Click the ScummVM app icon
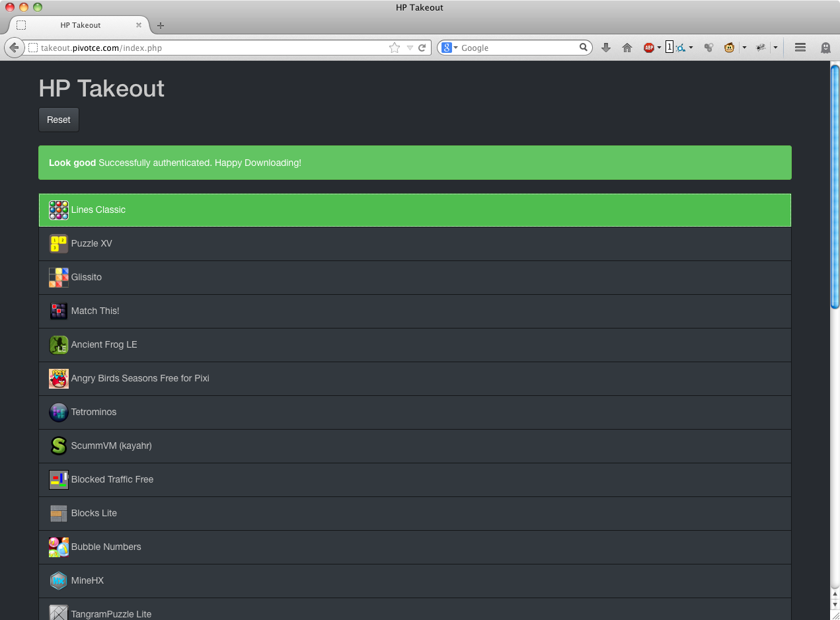Screen dimensions: 840x620 [x=59, y=446]
